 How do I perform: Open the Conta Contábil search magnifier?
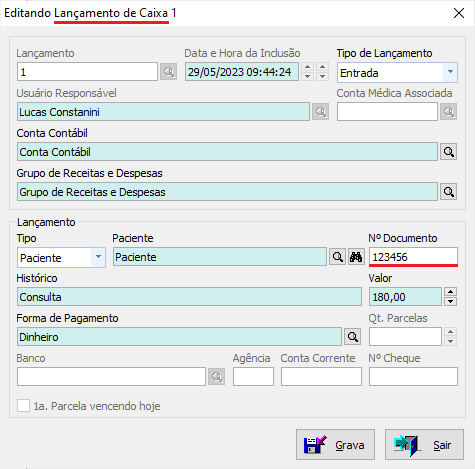[x=448, y=152]
